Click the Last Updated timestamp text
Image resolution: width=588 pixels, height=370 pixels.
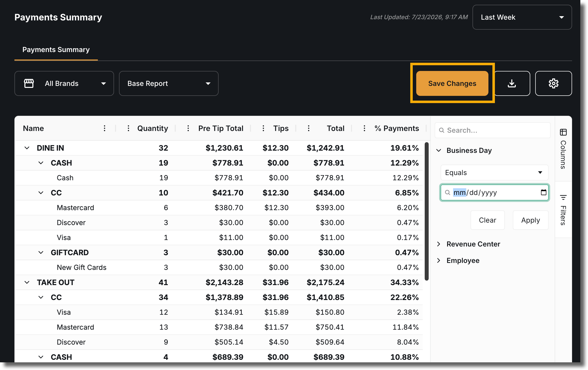pyautogui.click(x=419, y=17)
